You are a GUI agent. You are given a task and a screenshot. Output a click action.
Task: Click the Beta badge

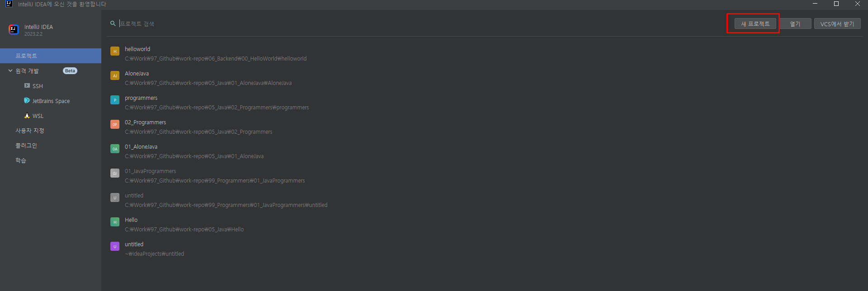point(70,70)
